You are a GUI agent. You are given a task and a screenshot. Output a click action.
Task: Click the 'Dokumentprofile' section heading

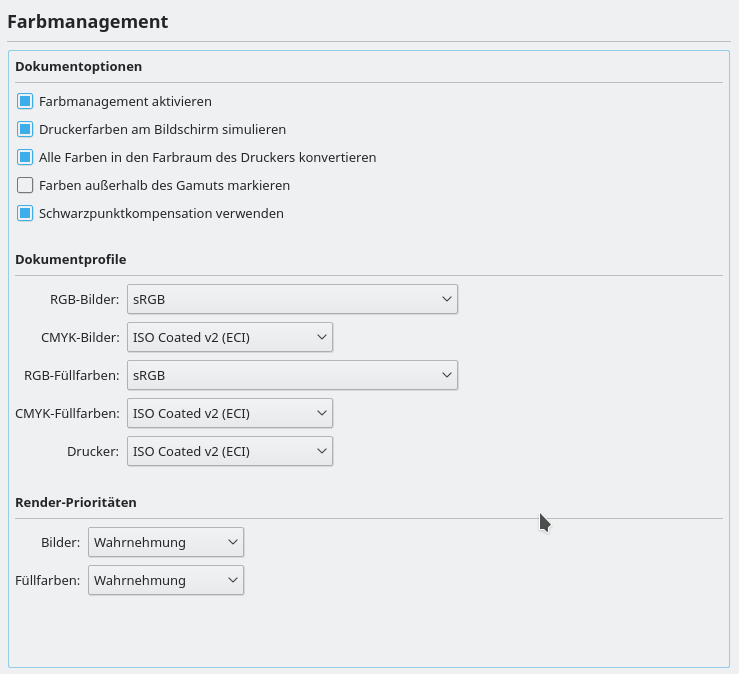tap(71, 259)
